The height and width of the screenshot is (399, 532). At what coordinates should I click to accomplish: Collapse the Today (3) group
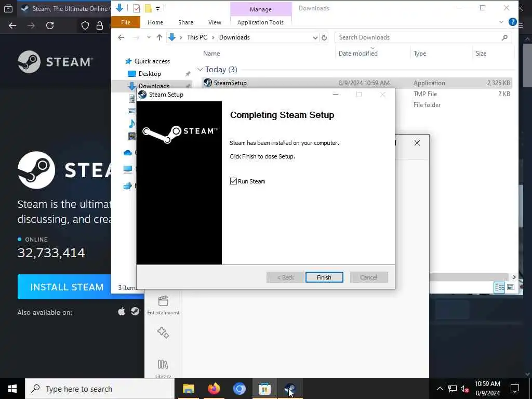[x=200, y=70]
